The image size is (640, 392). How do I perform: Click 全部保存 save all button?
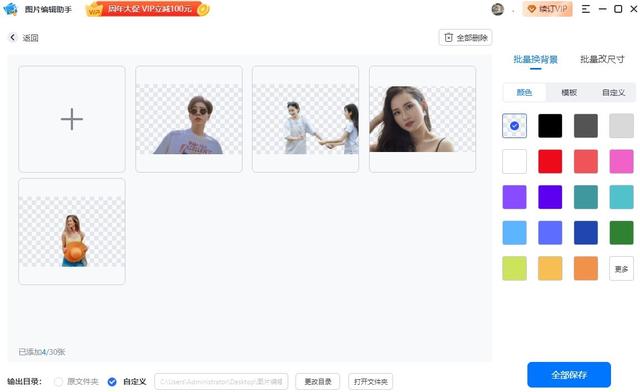pyautogui.click(x=569, y=374)
